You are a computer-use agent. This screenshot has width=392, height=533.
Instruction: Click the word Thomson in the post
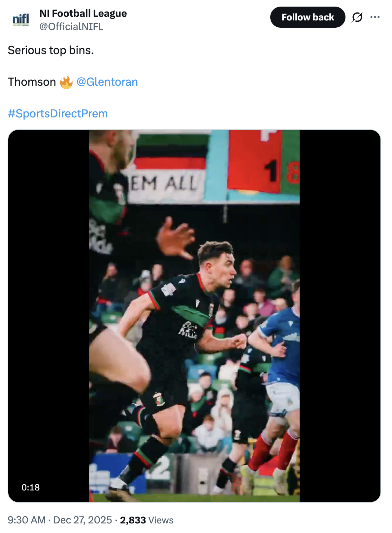(x=32, y=82)
